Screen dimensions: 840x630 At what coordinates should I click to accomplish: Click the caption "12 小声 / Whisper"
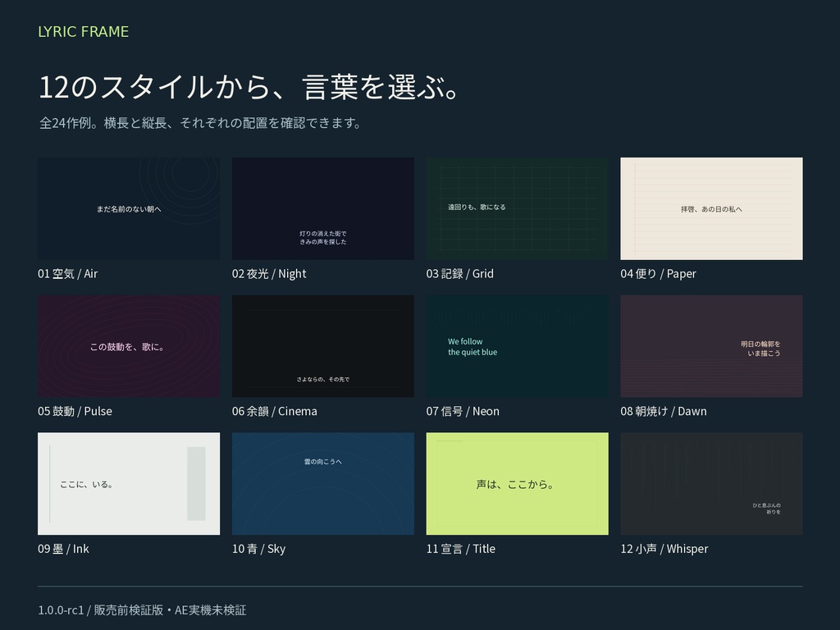[x=664, y=549]
